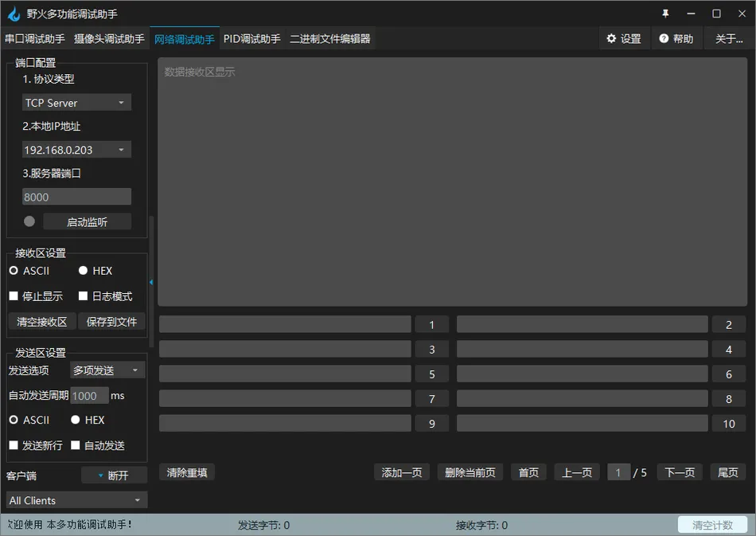Click send button number 3
Screen dimensions: 756x536
coord(432,350)
